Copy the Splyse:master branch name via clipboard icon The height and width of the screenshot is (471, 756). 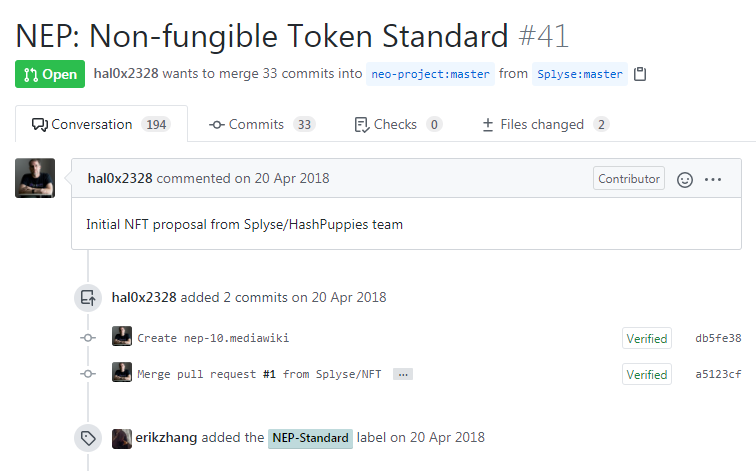[641, 74]
